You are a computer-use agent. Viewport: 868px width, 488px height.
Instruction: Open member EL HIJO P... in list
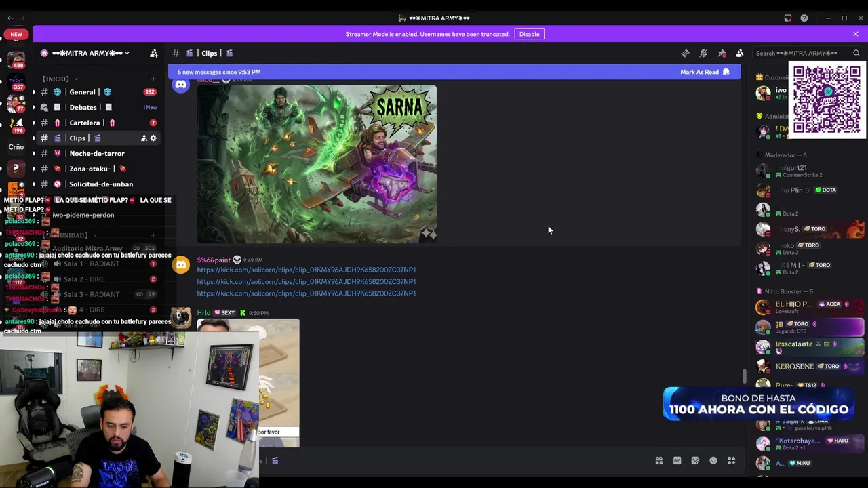pyautogui.click(x=809, y=307)
